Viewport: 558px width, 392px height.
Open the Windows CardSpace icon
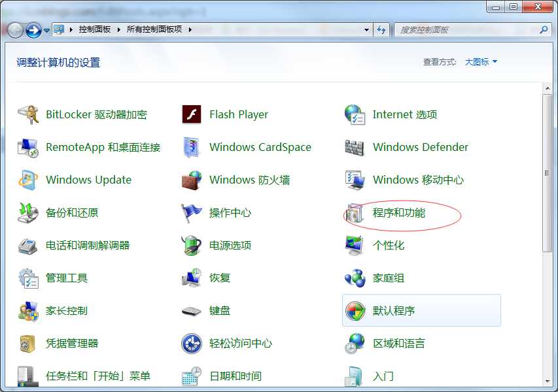tap(192, 147)
